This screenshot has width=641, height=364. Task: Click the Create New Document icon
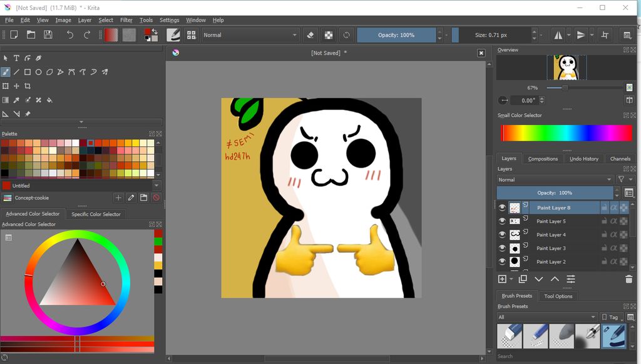pyautogui.click(x=14, y=35)
